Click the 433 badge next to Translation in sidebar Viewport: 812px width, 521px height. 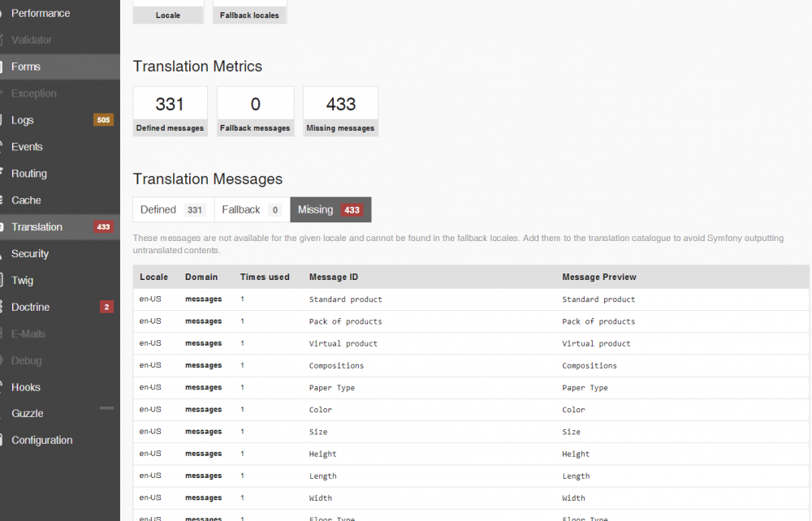click(104, 226)
